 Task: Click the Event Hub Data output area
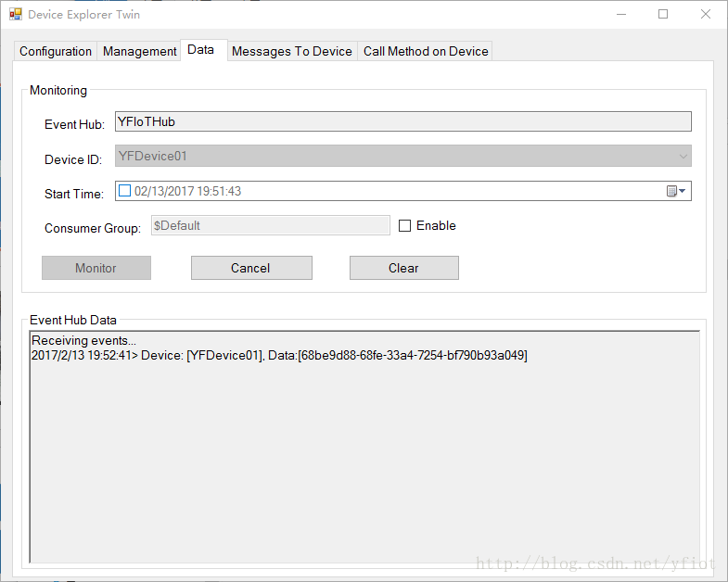(x=364, y=447)
